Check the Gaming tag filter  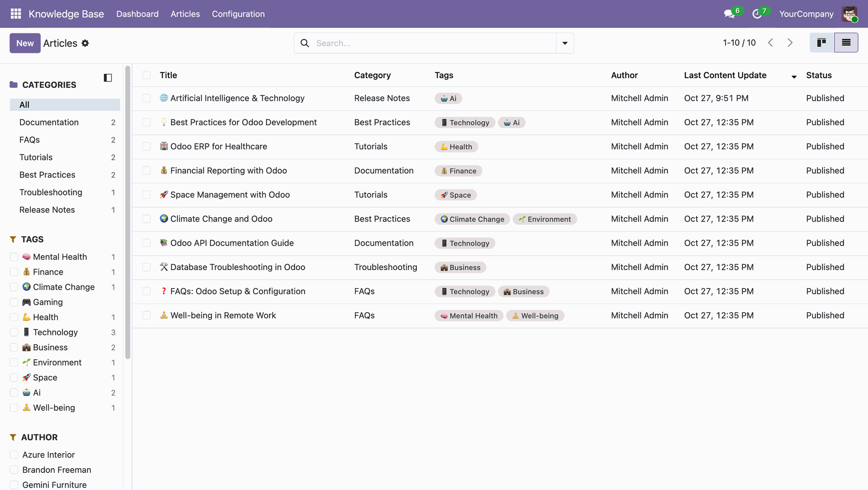14,302
